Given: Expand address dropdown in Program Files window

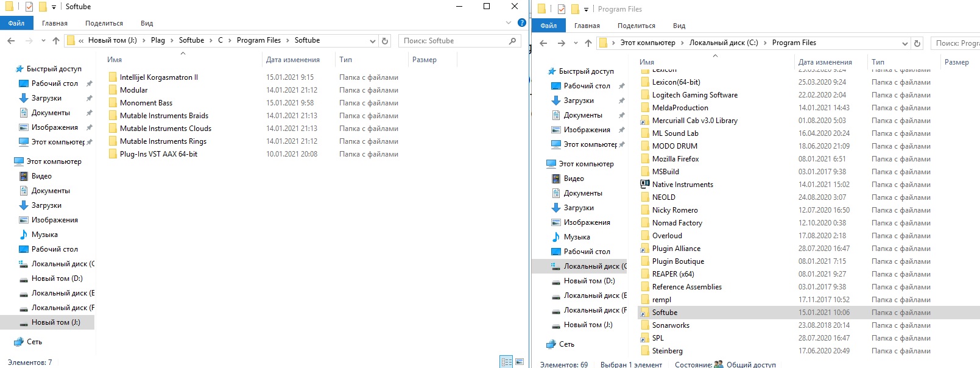Looking at the screenshot, I should coord(905,43).
